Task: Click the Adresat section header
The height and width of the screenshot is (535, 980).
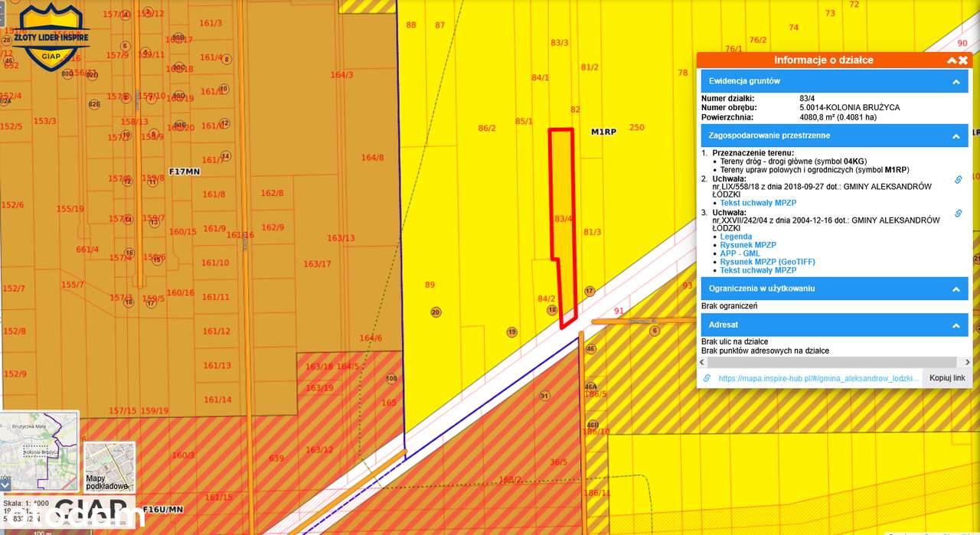Action: tap(835, 325)
